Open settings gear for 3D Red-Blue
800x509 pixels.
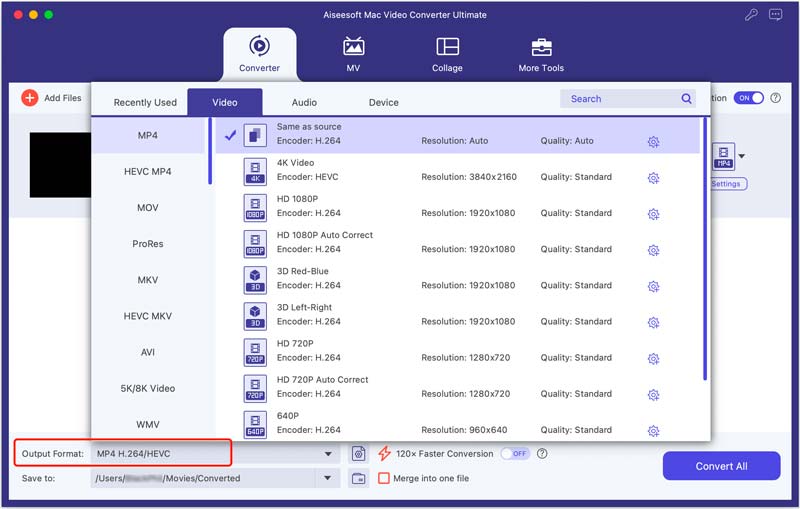coord(653,287)
